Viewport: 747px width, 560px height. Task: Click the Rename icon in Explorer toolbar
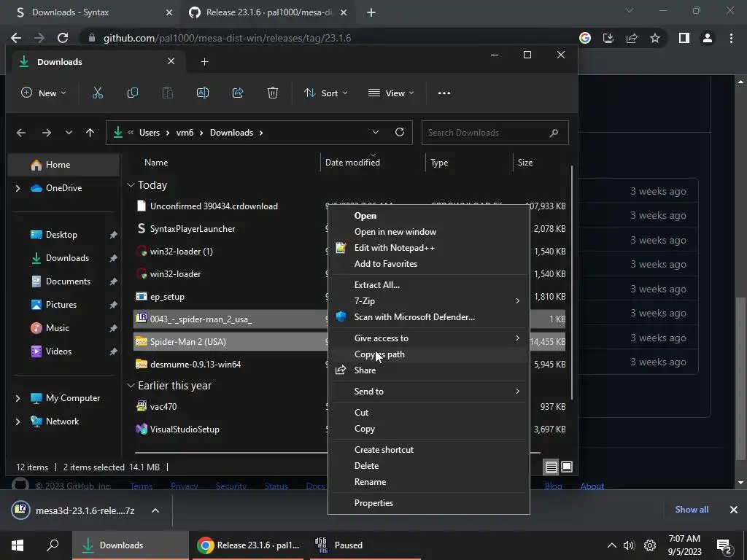coord(203,93)
